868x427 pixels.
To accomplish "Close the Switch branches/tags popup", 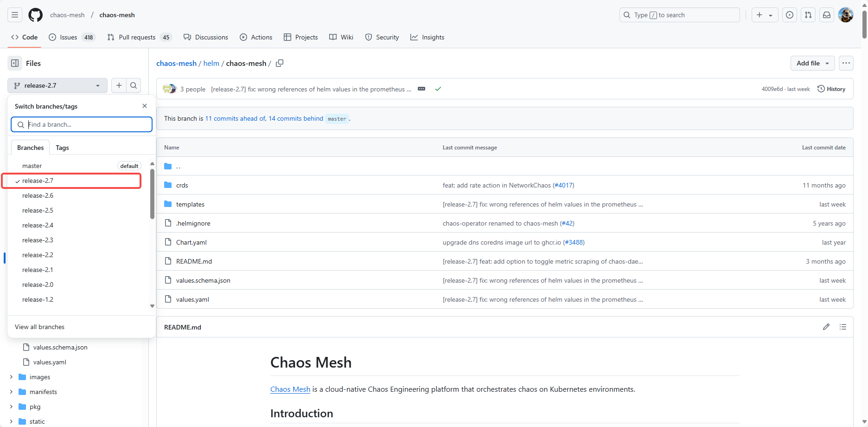I will point(145,106).
